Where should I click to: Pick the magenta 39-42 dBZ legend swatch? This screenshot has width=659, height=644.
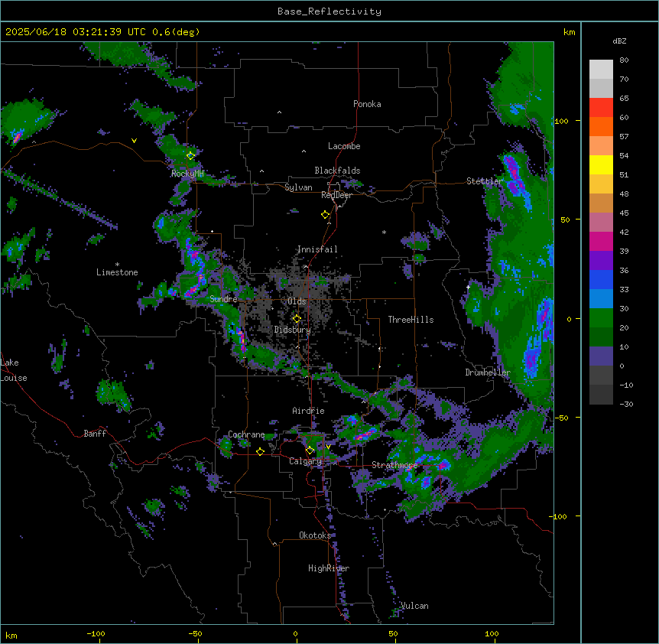point(601,241)
